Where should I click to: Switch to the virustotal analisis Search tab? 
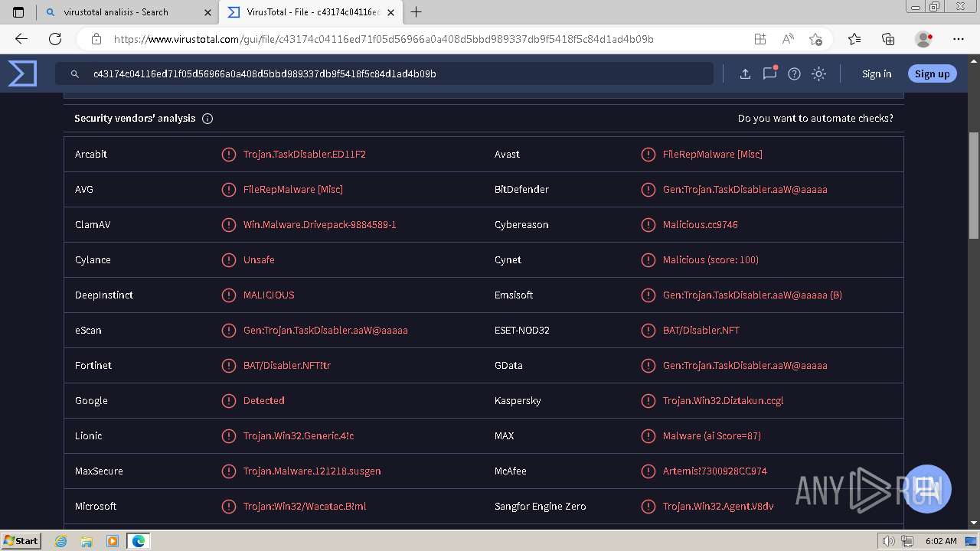tap(126, 12)
